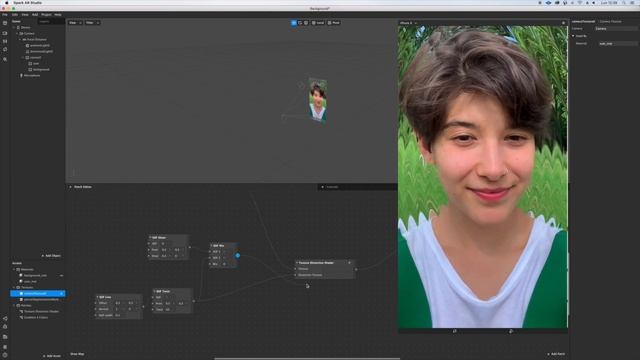Viewport: 640px width, 360px height.
Task: Open the iPhone 8 simulator device dropdown
Action: click(x=408, y=23)
